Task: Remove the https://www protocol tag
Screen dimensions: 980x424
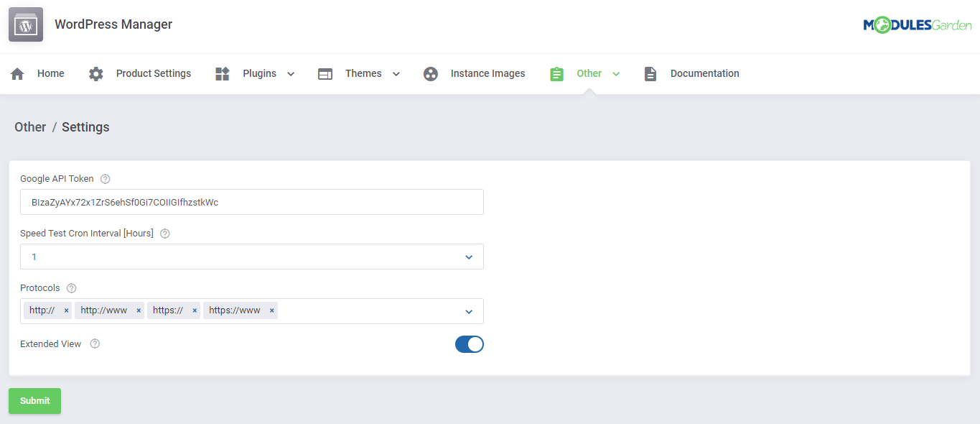Action: coord(272,310)
